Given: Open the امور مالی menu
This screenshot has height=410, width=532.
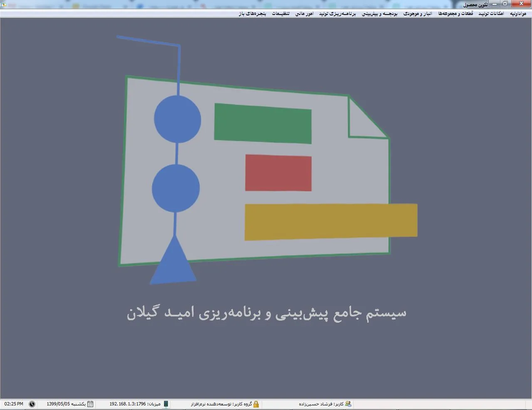Looking at the screenshot, I should pos(304,14).
